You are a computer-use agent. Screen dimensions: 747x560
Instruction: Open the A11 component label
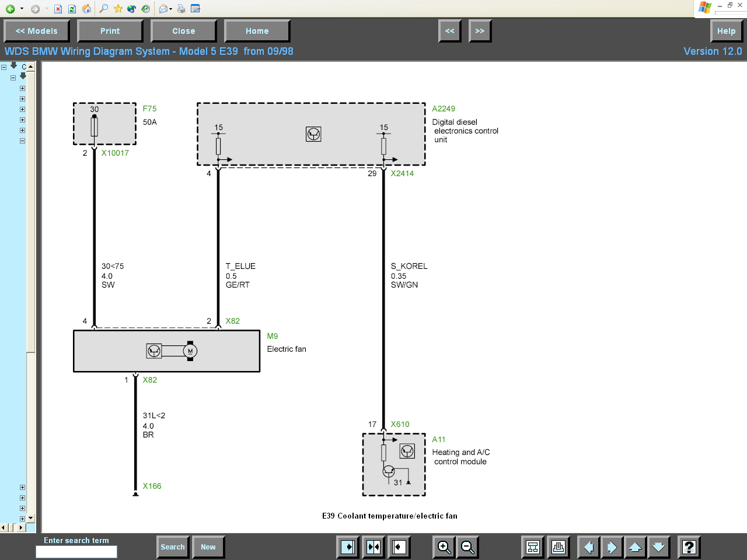(439, 439)
